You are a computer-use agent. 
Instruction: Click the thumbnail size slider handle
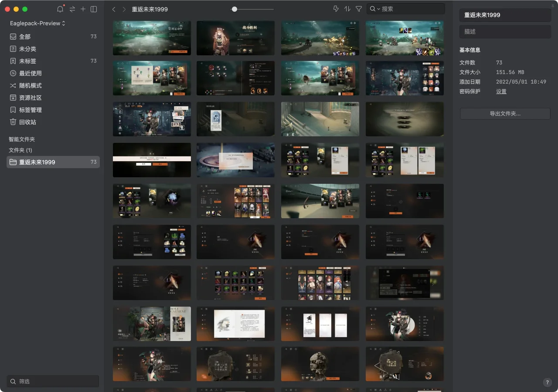click(235, 9)
